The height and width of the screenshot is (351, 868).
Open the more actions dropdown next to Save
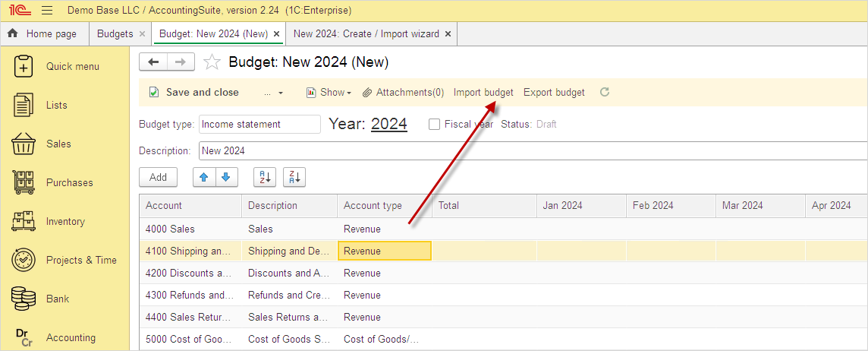[x=273, y=93]
